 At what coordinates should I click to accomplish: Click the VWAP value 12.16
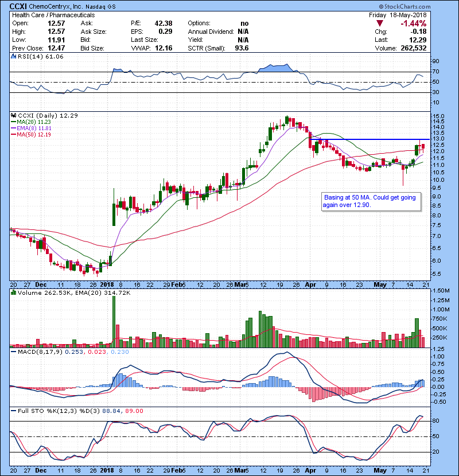(x=164, y=48)
